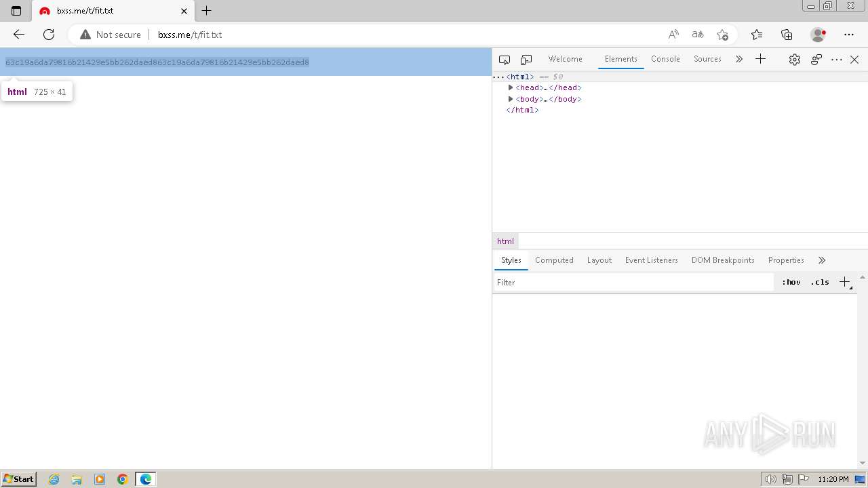Add this page to favorites
This screenshot has height=488, width=868.
click(x=722, y=35)
